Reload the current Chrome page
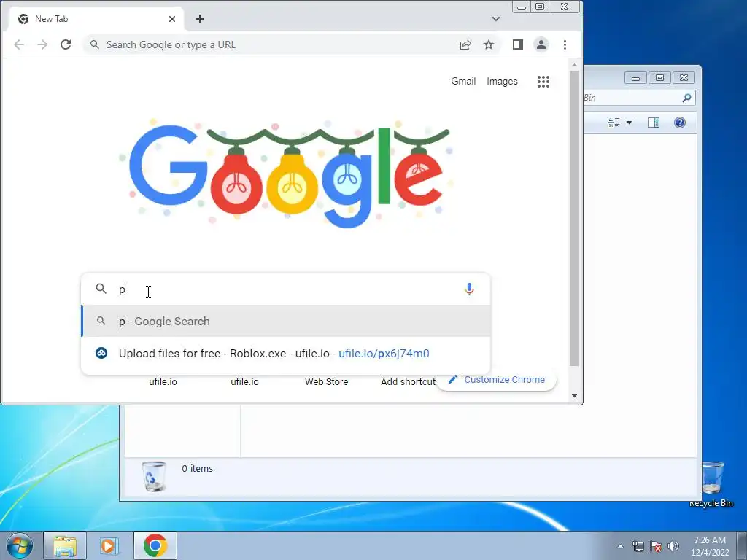The height and width of the screenshot is (560, 747). pos(66,44)
